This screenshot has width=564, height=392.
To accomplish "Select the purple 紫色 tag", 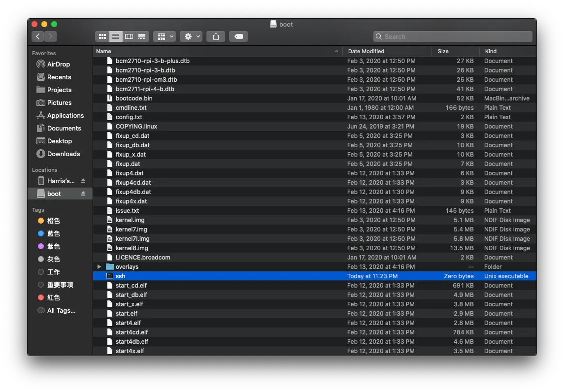I will tap(53, 246).
